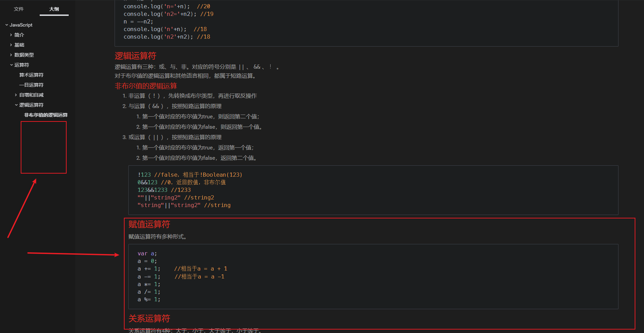This screenshot has width=644, height=333.
Task: Jump to 一目运算符 outline entry
Action: 31,85
